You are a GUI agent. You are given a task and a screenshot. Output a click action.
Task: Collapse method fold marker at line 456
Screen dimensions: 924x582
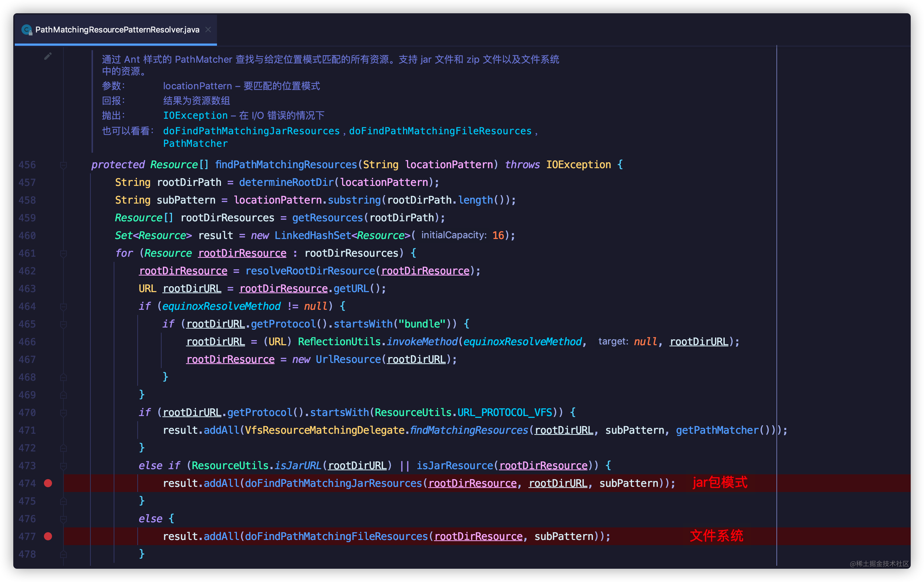coord(64,165)
